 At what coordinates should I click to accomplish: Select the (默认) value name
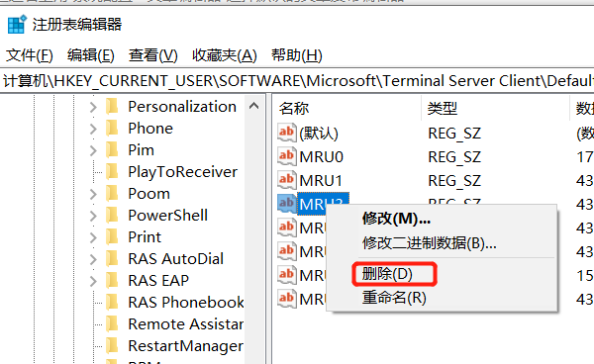click(319, 134)
